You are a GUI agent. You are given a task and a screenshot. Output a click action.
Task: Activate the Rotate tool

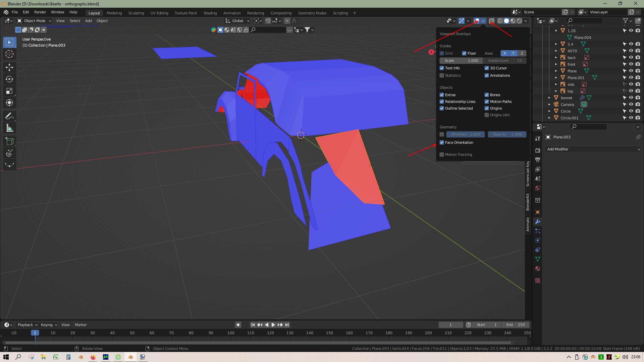[x=9, y=79]
